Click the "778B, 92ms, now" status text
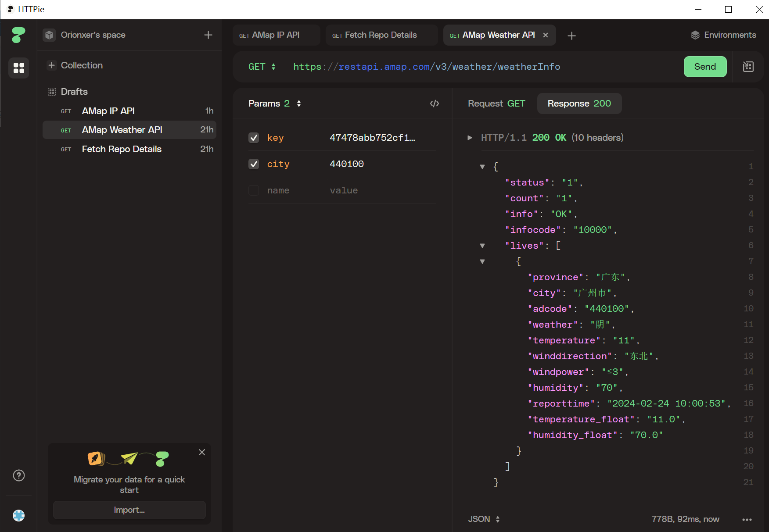The height and width of the screenshot is (532, 769). [686, 519]
